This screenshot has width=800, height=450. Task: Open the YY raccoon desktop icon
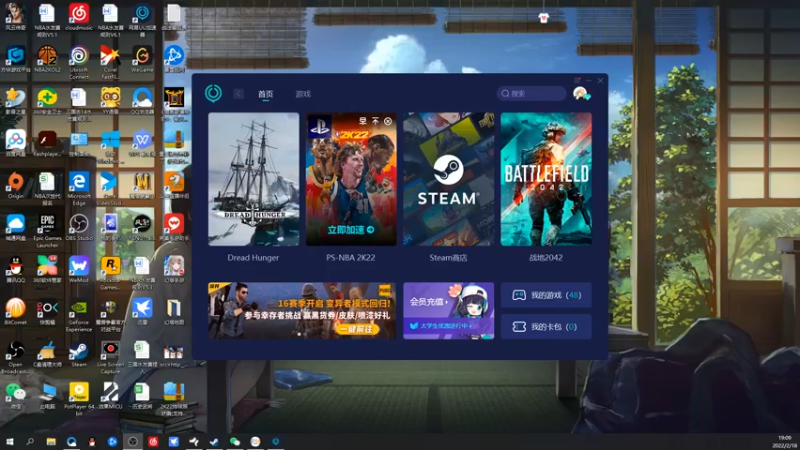pyautogui.click(x=110, y=101)
